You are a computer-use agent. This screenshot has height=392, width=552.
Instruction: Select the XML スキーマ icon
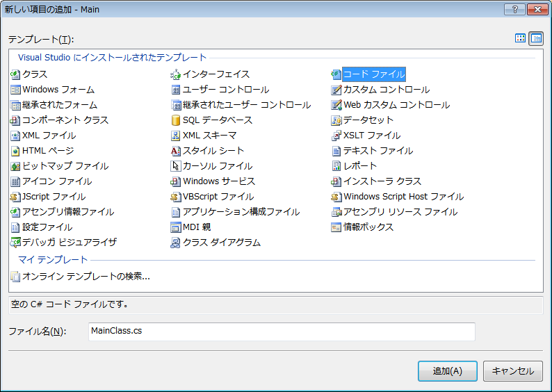pos(175,136)
